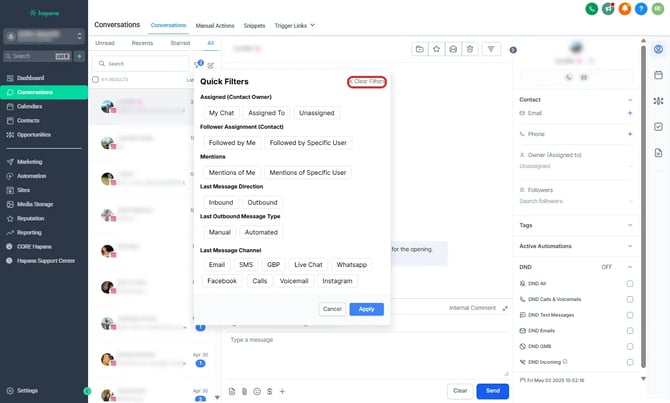The height and width of the screenshot is (403, 670).
Task: Open the Trigger Links dropdown
Action: click(x=293, y=24)
